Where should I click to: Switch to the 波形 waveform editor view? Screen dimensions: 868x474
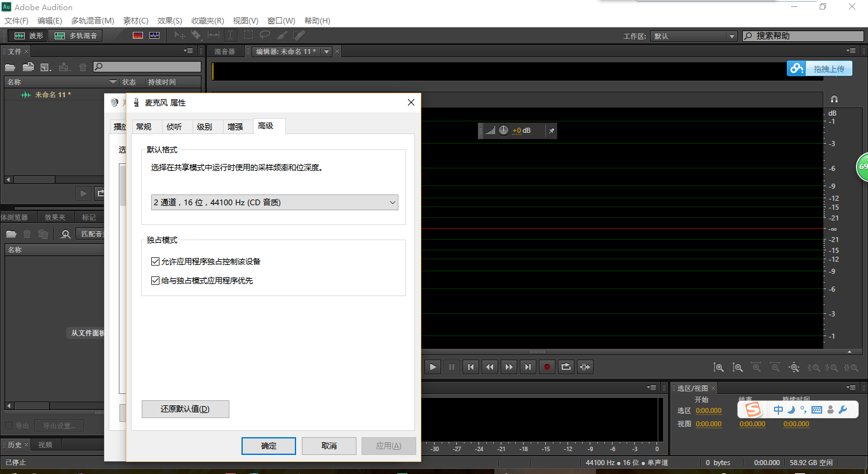[x=27, y=36]
